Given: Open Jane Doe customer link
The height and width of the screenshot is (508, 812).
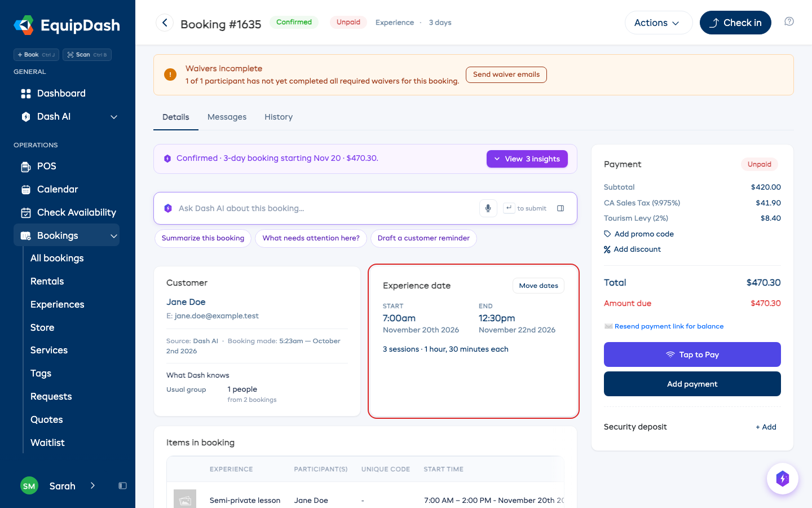Looking at the screenshot, I should click(x=186, y=302).
